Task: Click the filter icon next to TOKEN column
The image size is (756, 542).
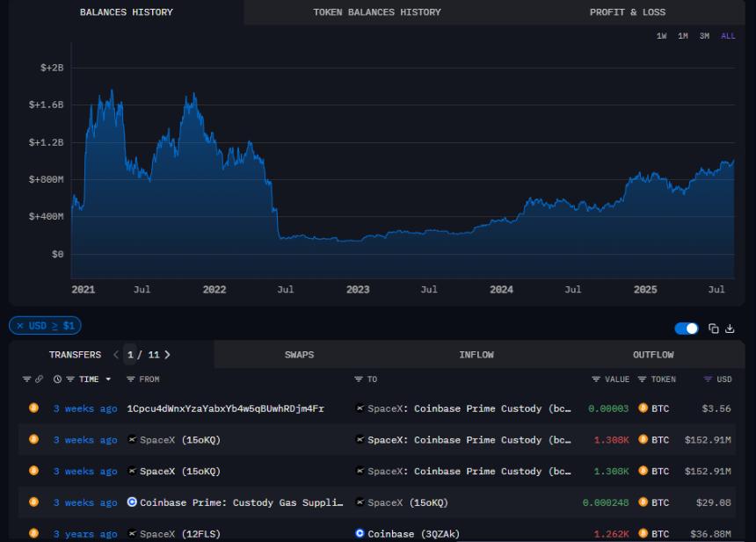Action: (642, 379)
